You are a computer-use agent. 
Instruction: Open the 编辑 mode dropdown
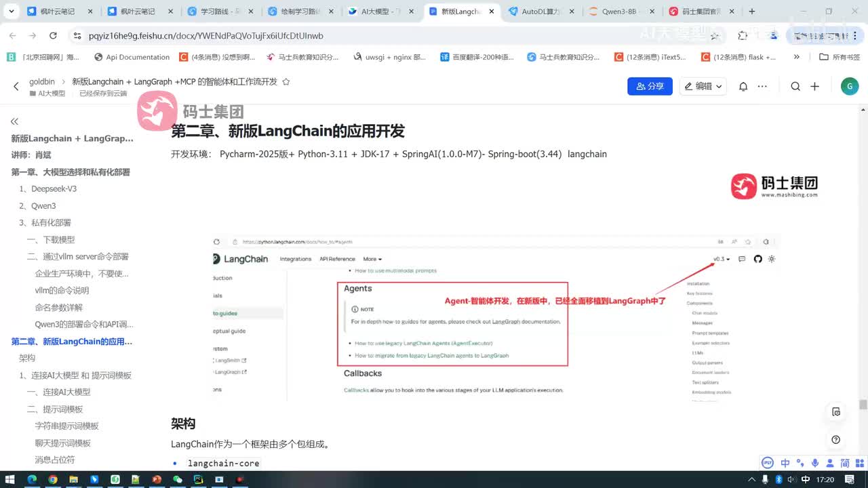703,86
